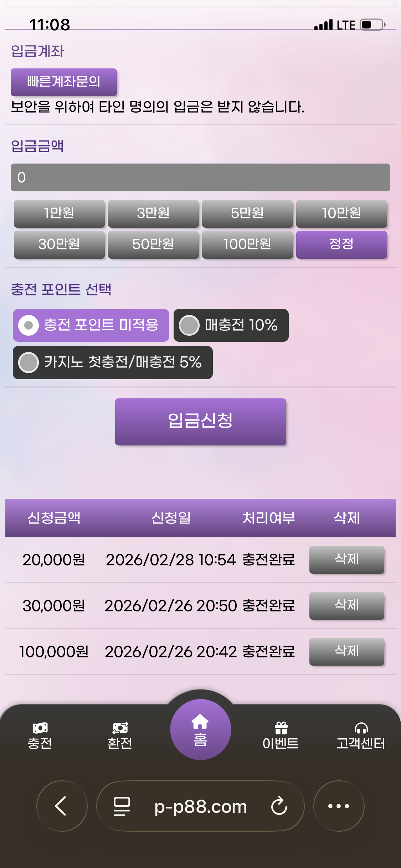Click the 빠른계좌문의 button
The height and width of the screenshot is (868, 401).
click(x=64, y=82)
